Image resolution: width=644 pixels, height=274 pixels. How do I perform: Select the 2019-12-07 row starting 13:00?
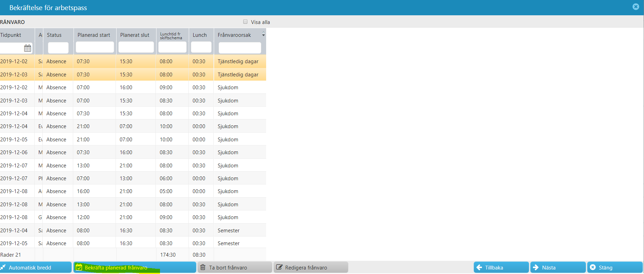coord(133,165)
